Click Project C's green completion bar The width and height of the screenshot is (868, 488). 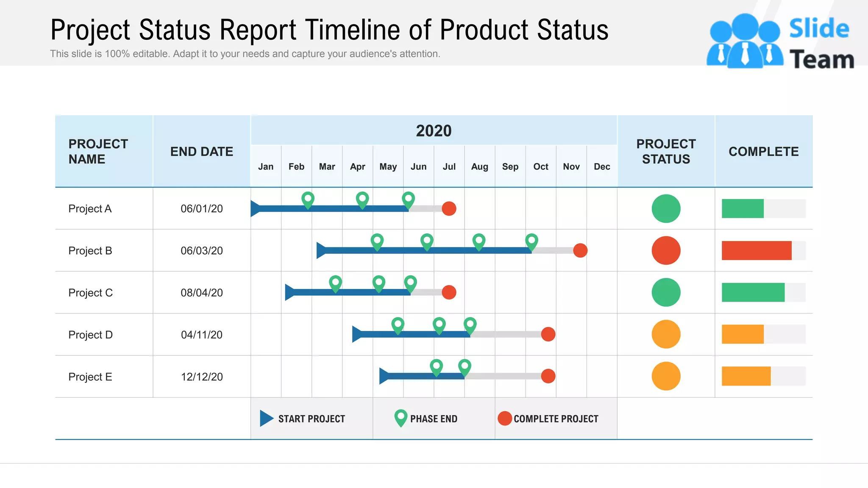coord(753,292)
